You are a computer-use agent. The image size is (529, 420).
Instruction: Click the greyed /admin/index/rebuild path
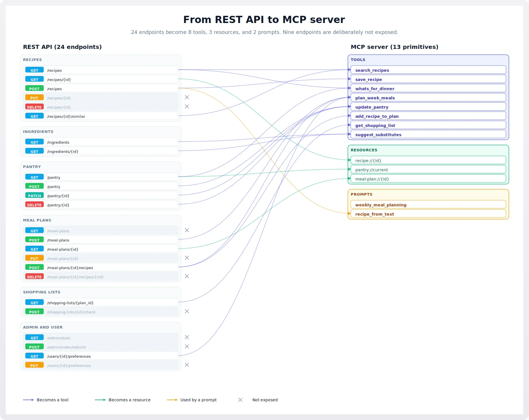point(66,347)
